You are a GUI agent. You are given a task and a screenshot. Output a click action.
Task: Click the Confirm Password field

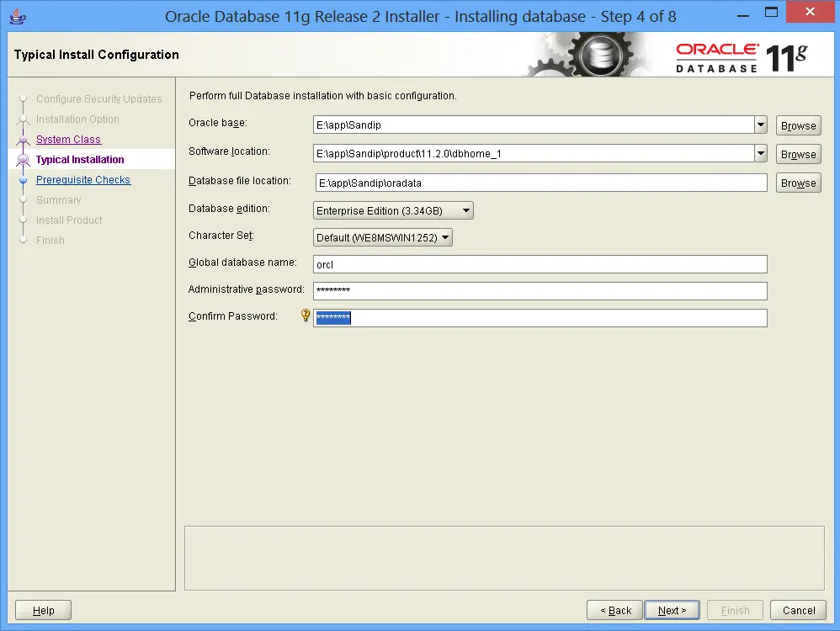[x=540, y=318]
